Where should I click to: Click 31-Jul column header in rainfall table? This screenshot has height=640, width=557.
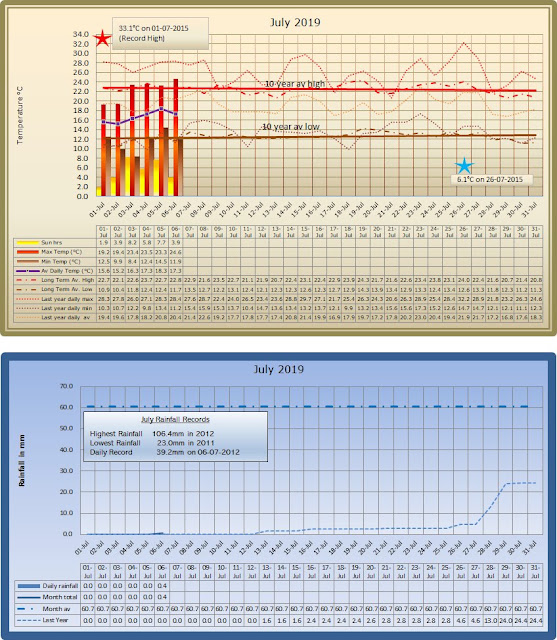(535, 572)
